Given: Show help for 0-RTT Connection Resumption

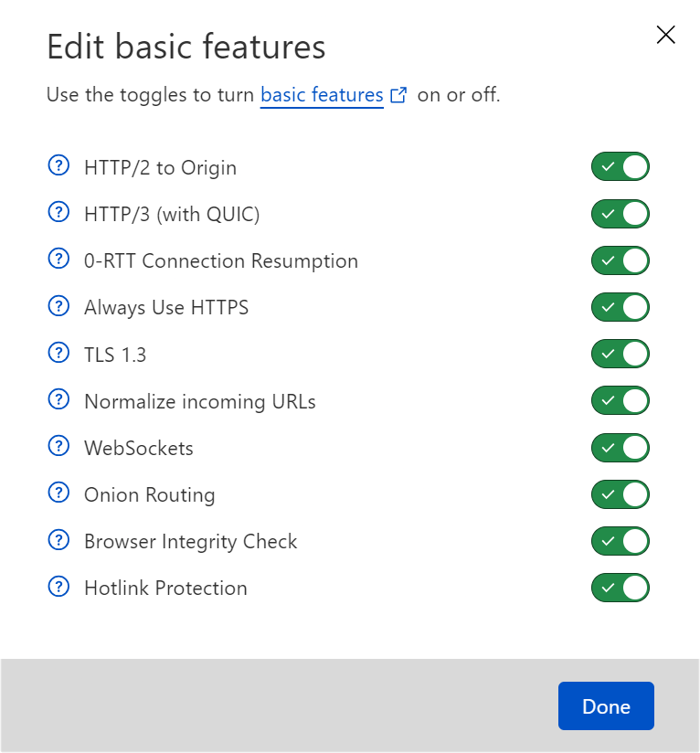Looking at the screenshot, I should [58, 259].
